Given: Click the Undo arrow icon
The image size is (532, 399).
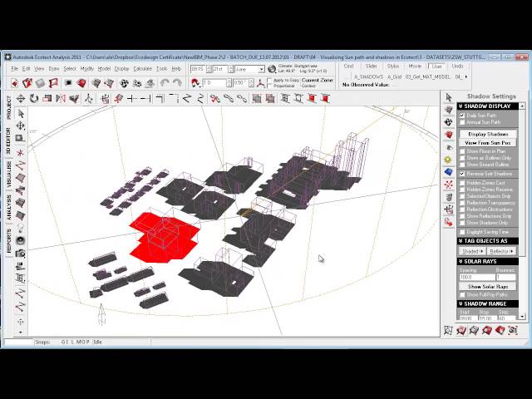Looking at the screenshot, I should (165, 83).
